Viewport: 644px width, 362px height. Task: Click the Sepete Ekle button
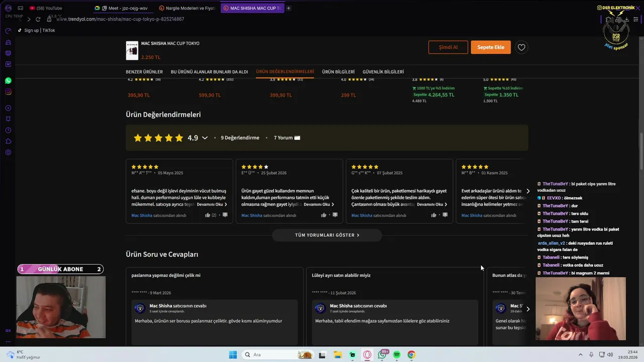(x=491, y=47)
